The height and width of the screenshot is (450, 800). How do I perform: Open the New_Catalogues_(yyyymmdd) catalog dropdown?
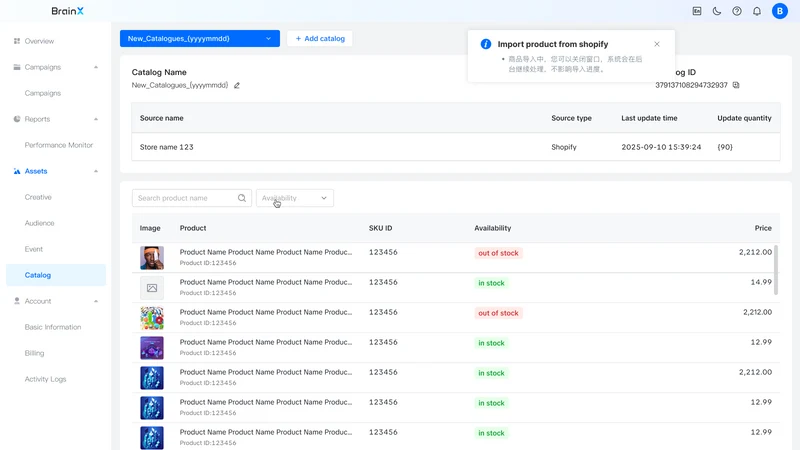pos(200,38)
